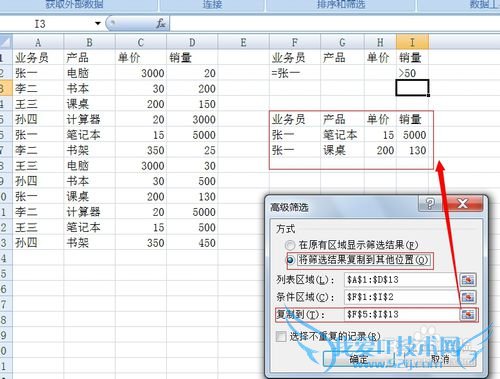Image resolution: width=500 pixels, height=379 pixels.
Task: Click the 条件区域 input field
Action: [401, 297]
